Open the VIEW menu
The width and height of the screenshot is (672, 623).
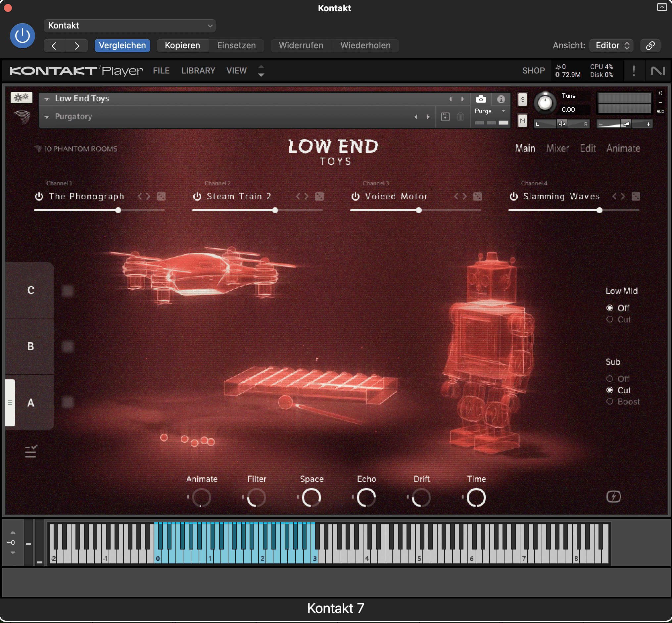(x=236, y=71)
